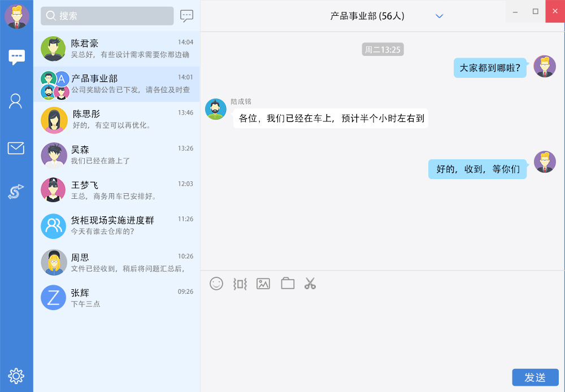Image resolution: width=565 pixels, height=392 pixels.
Task: Start a new chat via speech bubble icon
Action: tap(186, 16)
